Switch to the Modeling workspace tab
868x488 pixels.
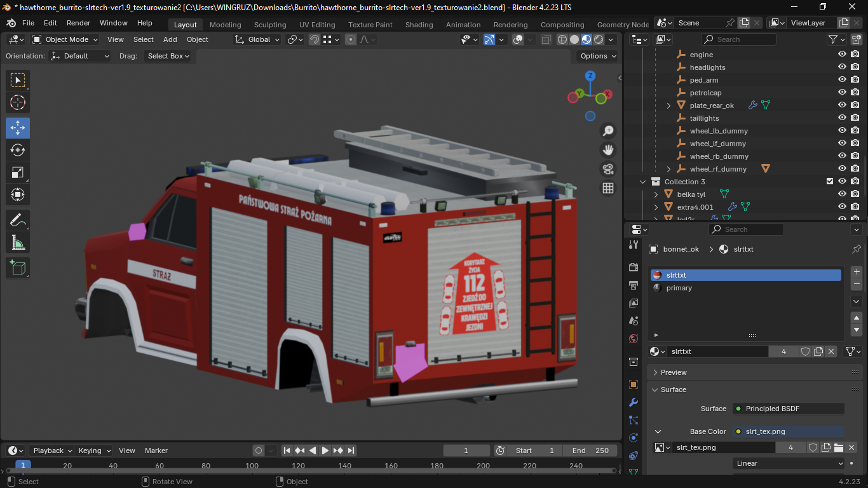226,25
